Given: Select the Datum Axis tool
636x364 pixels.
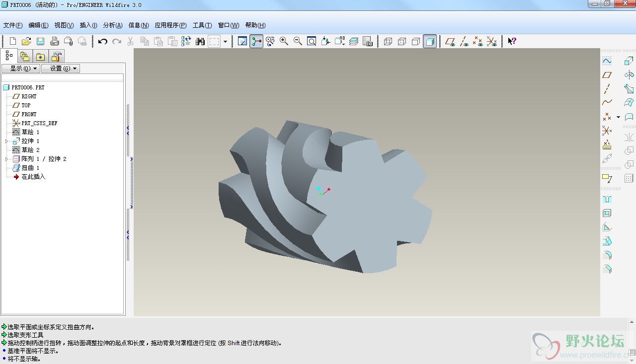Looking at the screenshot, I should point(607,89).
